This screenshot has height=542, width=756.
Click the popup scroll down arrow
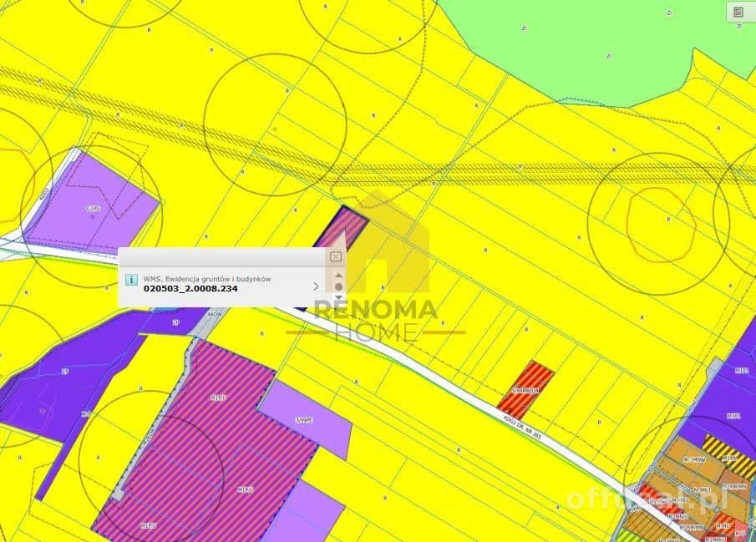click(x=338, y=297)
